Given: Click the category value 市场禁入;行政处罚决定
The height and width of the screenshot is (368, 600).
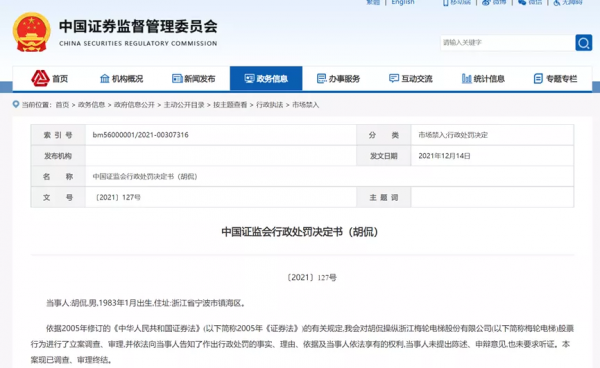Looking at the screenshot, I should tap(453, 135).
